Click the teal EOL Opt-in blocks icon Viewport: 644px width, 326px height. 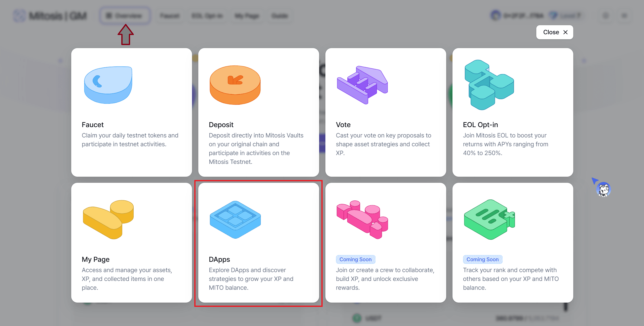pyautogui.click(x=489, y=85)
